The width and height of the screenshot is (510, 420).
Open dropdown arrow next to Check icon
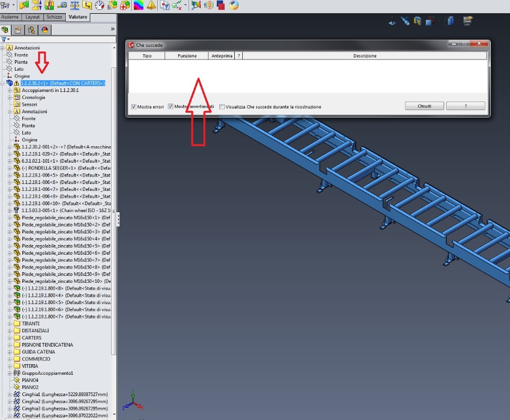coord(185,5)
